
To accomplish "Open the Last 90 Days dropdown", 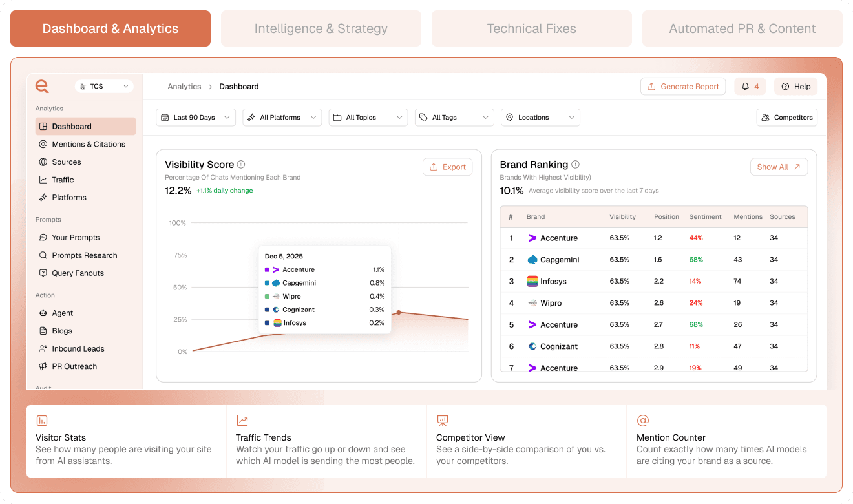I will point(196,118).
